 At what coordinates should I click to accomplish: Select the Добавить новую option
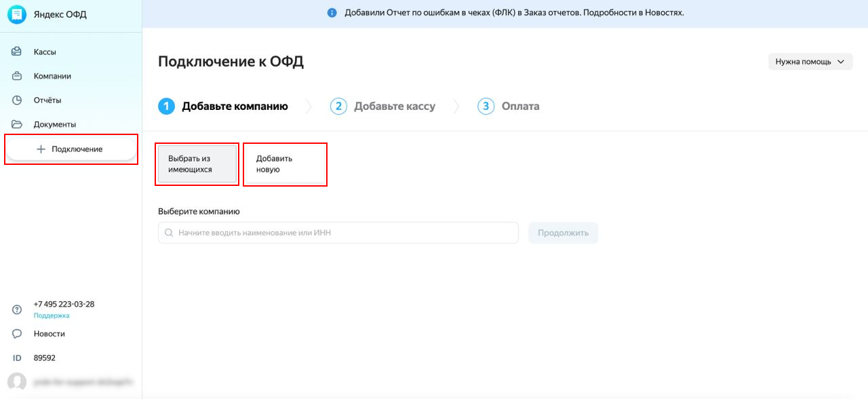coord(285,164)
